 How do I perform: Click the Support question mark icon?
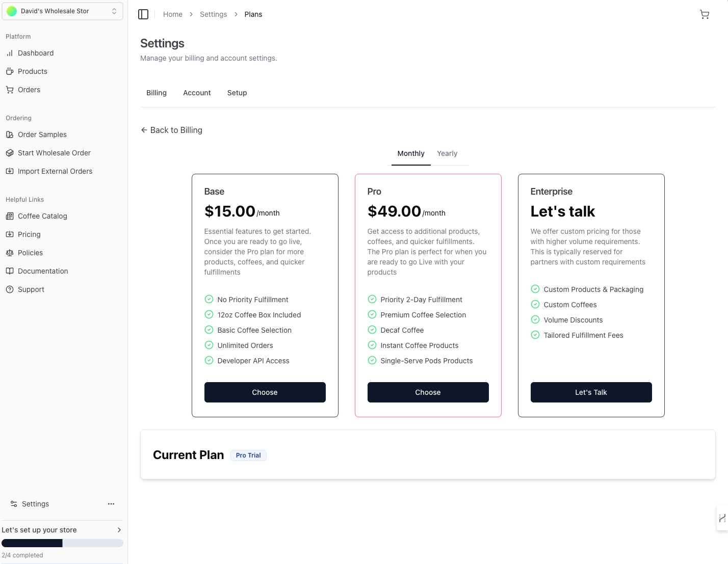pyautogui.click(x=10, y=289)
